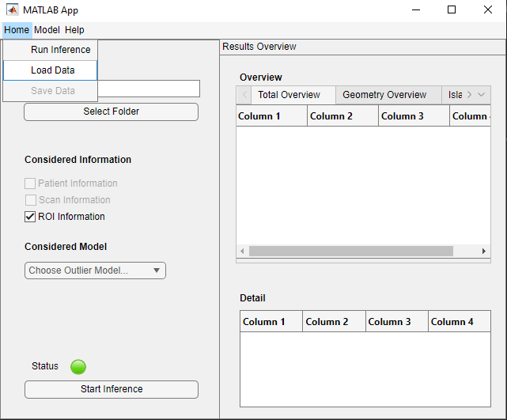Click the green status indicator lamp
507x420 pixels.
[78, 366]
